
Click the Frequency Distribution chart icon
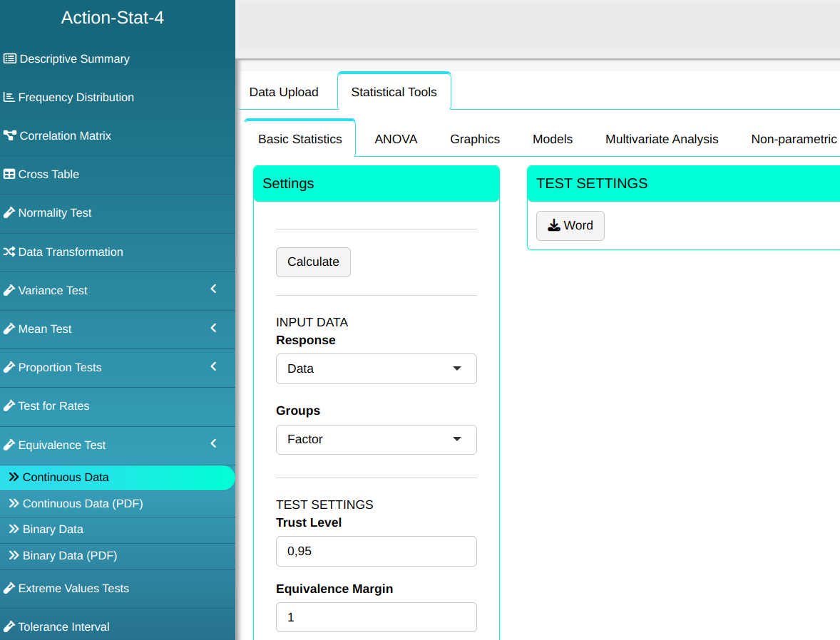coord(9,98)
